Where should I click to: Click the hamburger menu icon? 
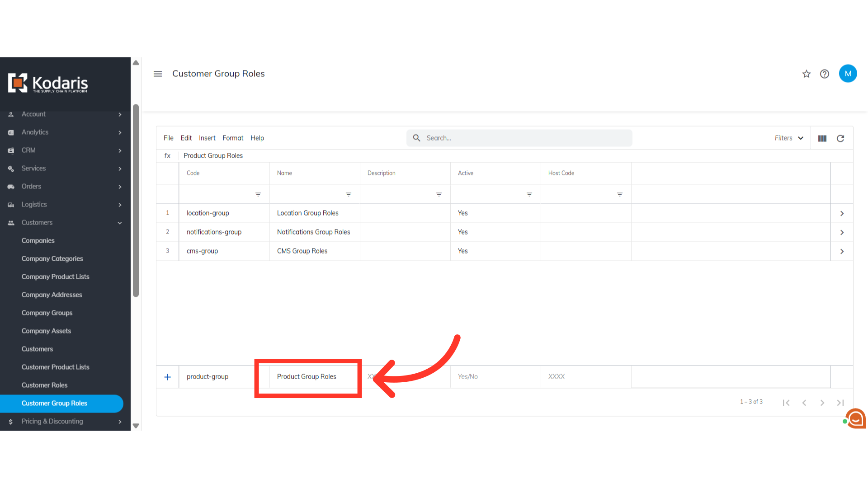click(x=157, y=74)
